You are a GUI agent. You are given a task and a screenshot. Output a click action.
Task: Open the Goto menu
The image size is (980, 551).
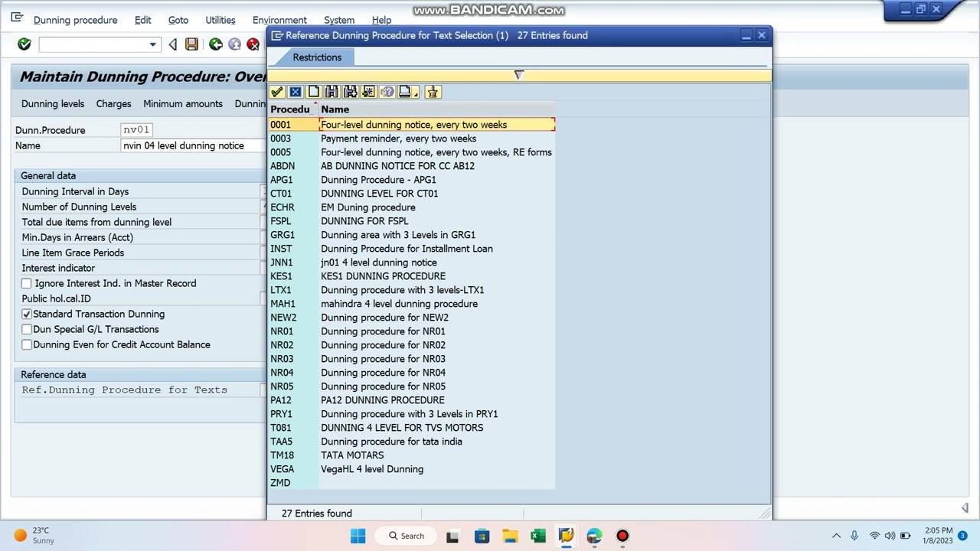(x=178, y=20)
